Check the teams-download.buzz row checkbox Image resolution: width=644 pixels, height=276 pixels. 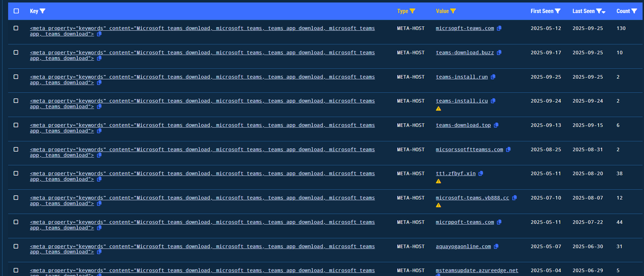coord(16,53)
